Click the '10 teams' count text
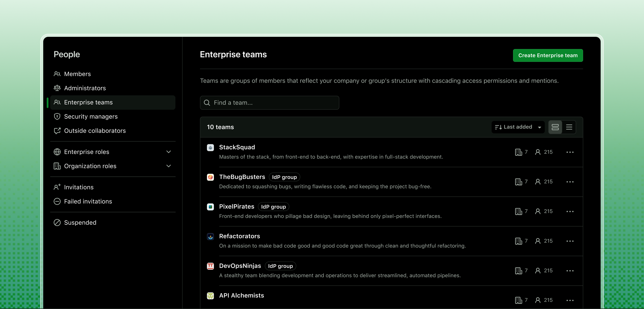 point(220,127)
